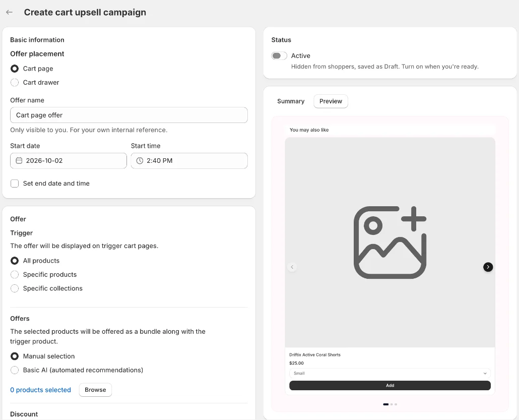Click the placeholder product image in preview
The height and width of the screenshot is (420, 519).
390,242
